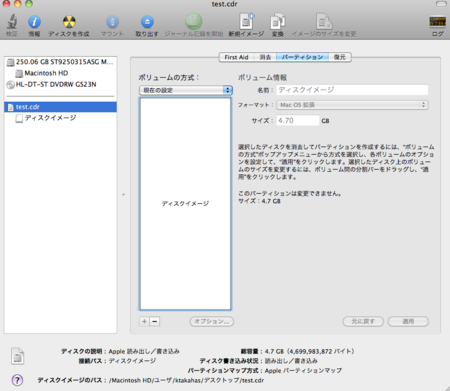Click the disk image document icon at bottom
Viewport: 450px width, 391px height.
click(x=17, y=356)
